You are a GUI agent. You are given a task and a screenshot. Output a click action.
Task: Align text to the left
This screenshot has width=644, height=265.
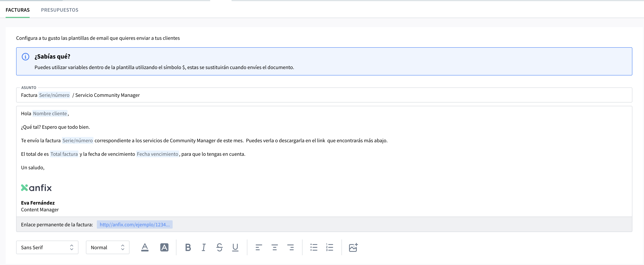[x=259, y=247]
